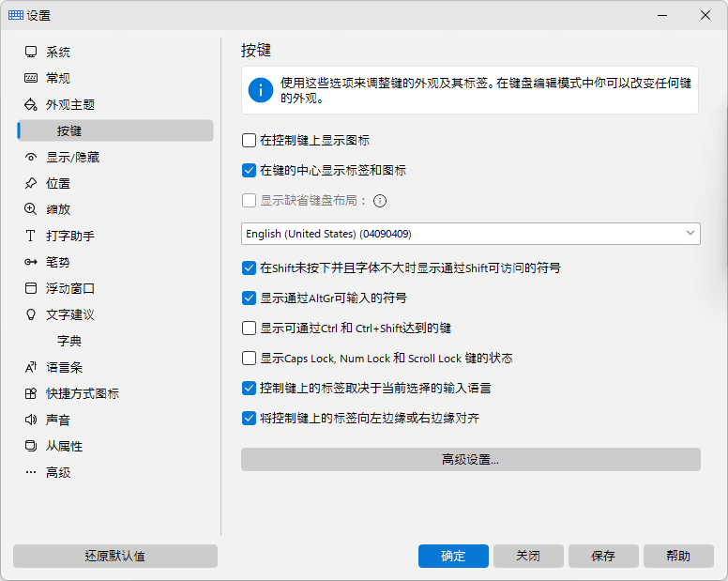Open the 系统 settings page

[x=115, y=52]
